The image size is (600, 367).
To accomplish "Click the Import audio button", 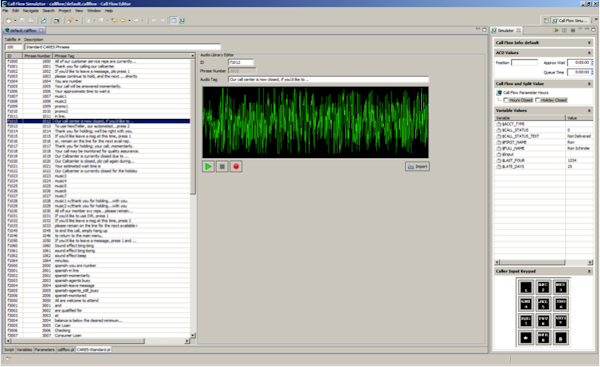I will (417, 166).
